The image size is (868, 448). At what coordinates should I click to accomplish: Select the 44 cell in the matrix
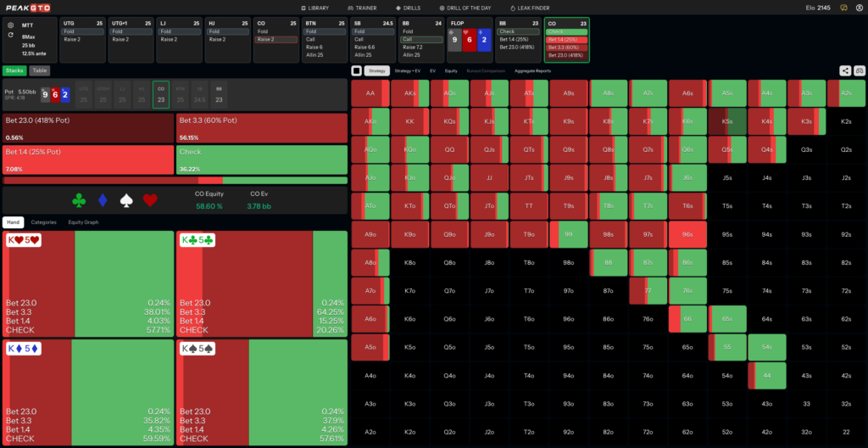(766, 375)
